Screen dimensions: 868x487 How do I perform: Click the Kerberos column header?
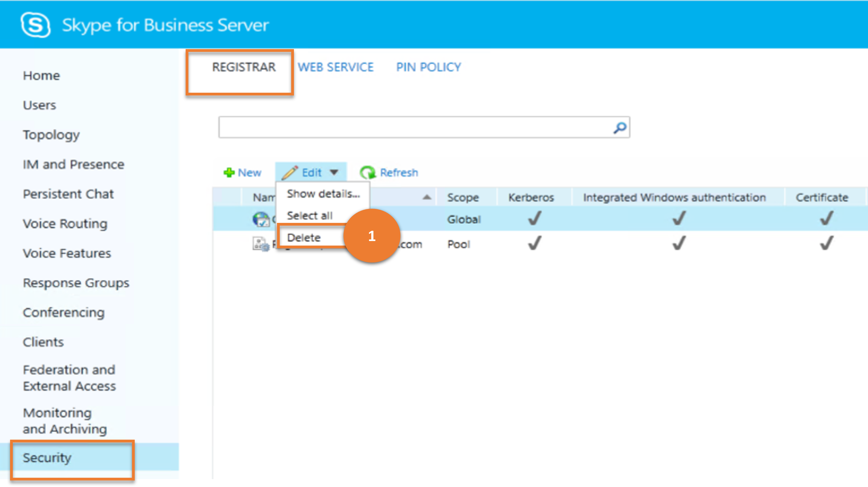531,197
